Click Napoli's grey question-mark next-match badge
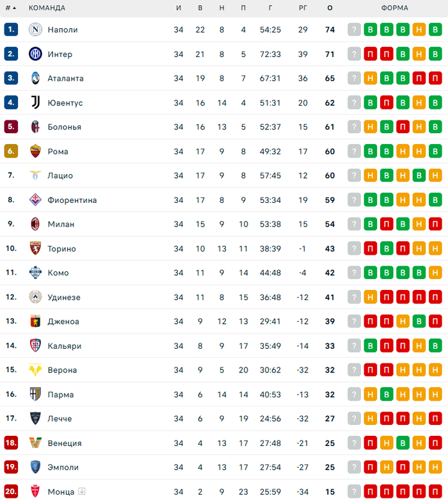Viewport: 448px width, 503px height. point(355,29)
